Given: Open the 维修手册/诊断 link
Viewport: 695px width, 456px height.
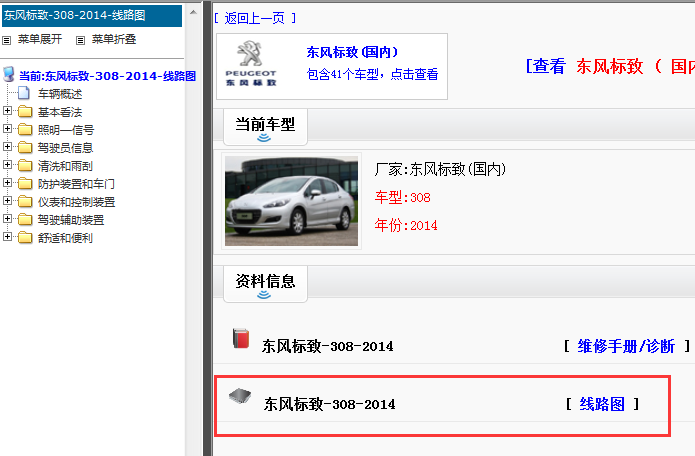Looking at the screenshot, I should 626,346.
